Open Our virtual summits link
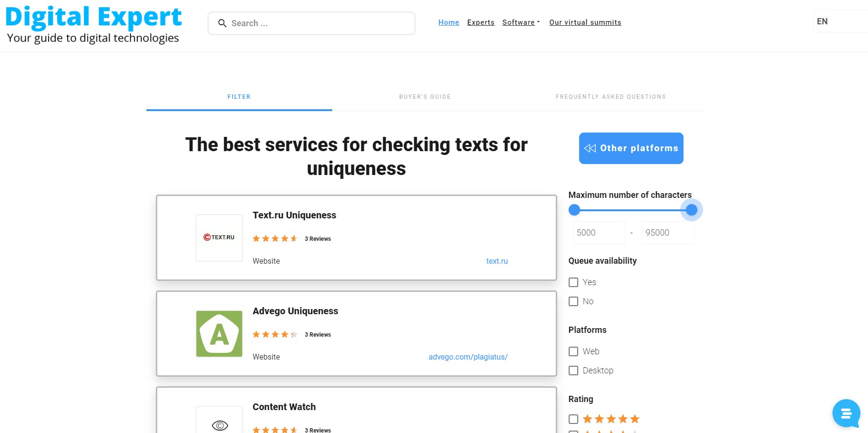The image size is (868, 433). (x=585, y=22)
